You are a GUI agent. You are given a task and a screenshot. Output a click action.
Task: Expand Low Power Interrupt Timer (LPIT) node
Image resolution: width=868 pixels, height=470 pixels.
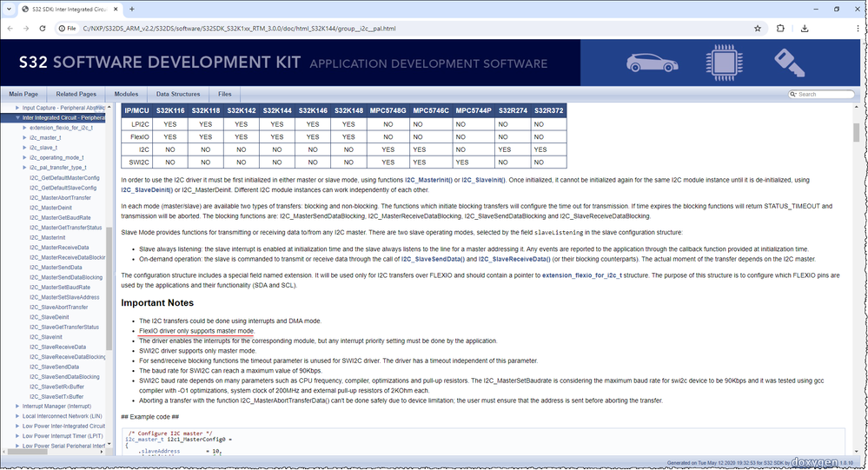[17, 436]
